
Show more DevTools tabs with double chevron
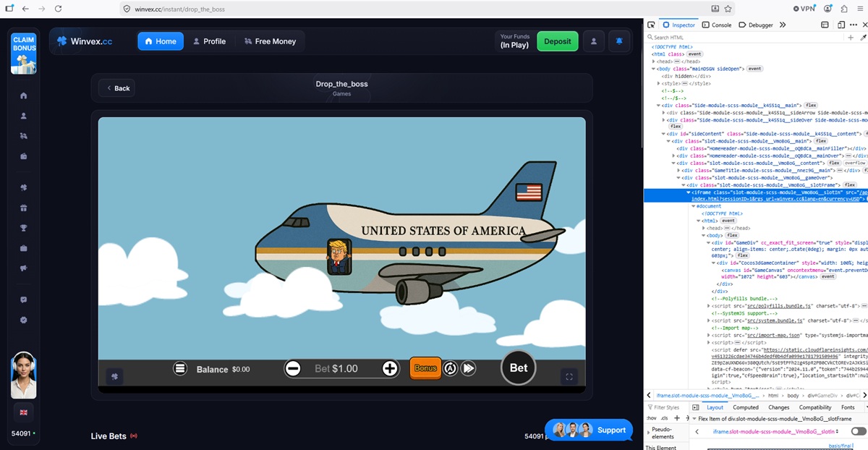(x=783, y=25)
